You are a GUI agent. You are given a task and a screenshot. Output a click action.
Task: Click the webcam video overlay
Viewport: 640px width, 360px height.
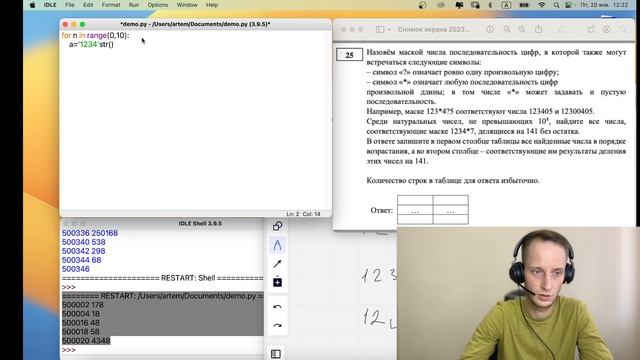(518, 293)
